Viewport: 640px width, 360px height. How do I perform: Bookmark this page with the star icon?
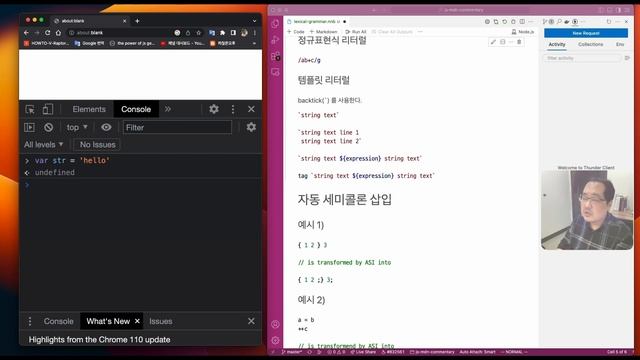[x=199, y=33]
